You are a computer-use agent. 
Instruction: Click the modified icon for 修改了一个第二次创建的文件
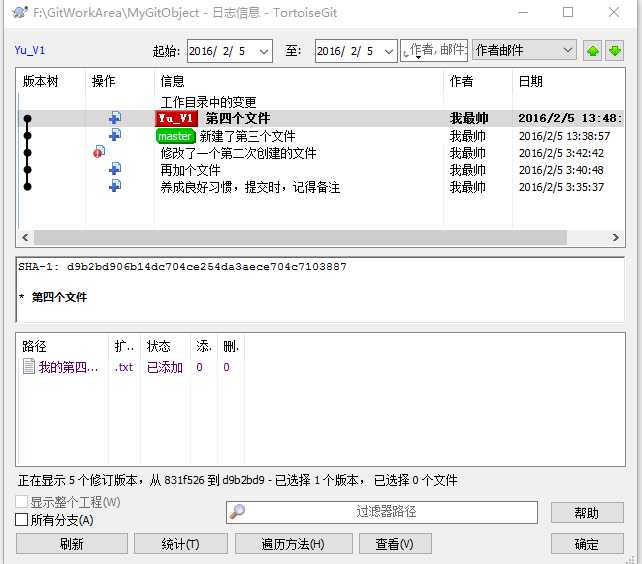(99, 152)
